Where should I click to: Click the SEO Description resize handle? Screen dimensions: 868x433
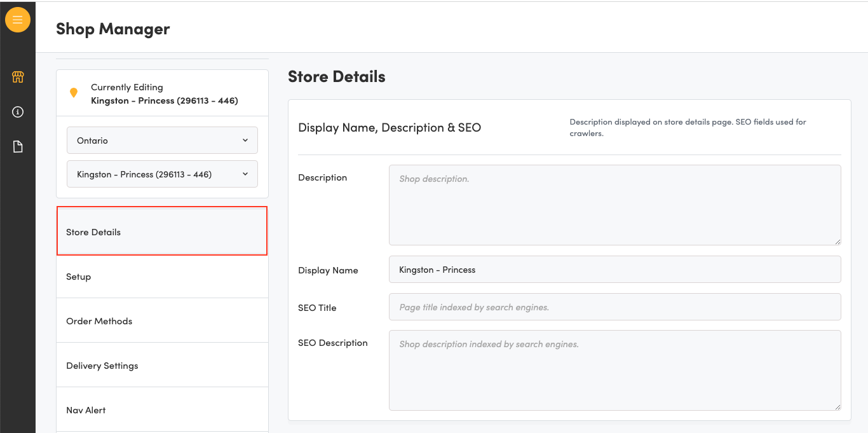coord(837,407)
